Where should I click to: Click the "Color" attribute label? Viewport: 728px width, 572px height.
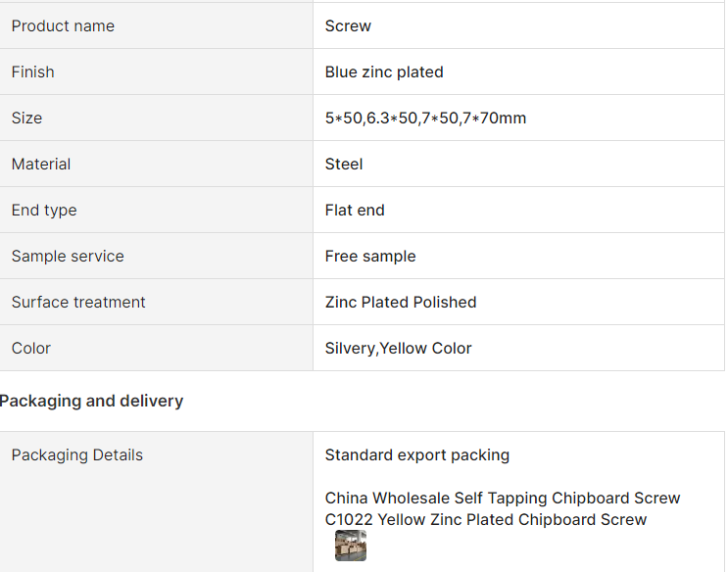31,349
